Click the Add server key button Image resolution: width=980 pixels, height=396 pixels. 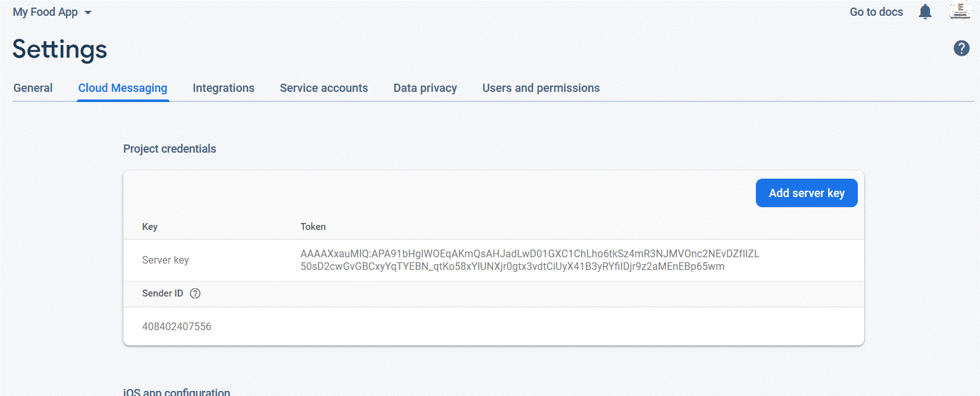point(807,193)
